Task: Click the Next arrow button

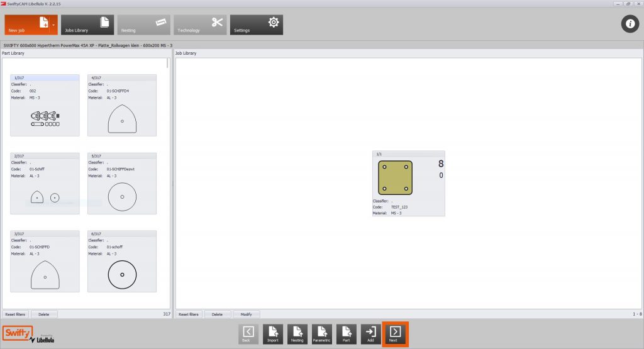Action: pos(396,333)
